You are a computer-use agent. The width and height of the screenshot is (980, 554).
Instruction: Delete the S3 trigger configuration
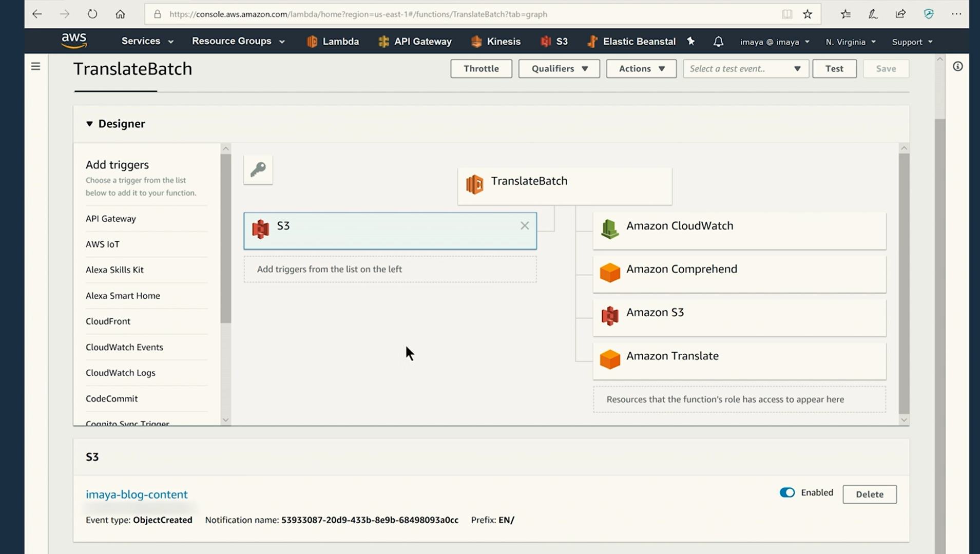pos(870,494)
